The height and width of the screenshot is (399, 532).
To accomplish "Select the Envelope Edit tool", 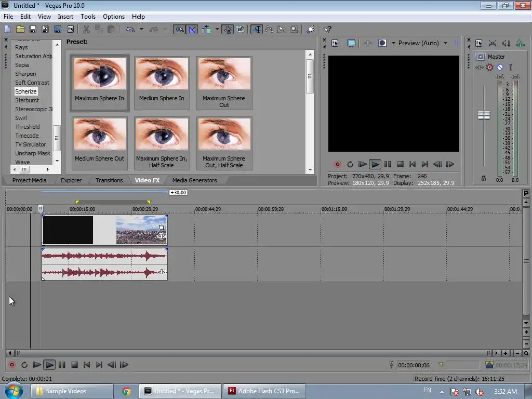I will point(269,30).
